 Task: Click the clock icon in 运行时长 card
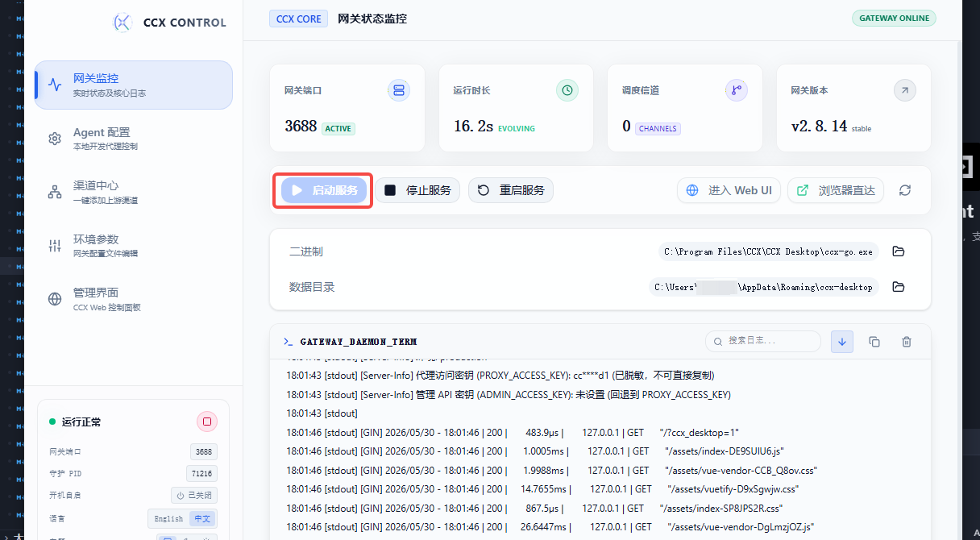click(x=567, y=90)
